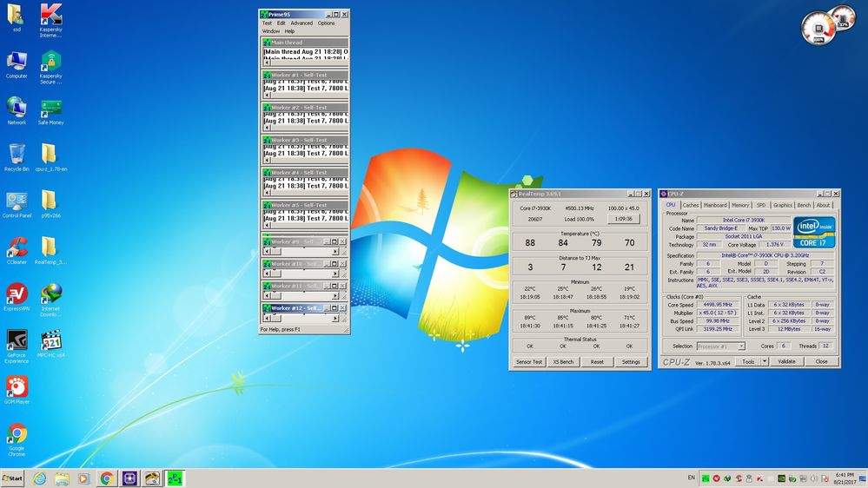Switch to the Caches tab in CPU-Z

690,205
